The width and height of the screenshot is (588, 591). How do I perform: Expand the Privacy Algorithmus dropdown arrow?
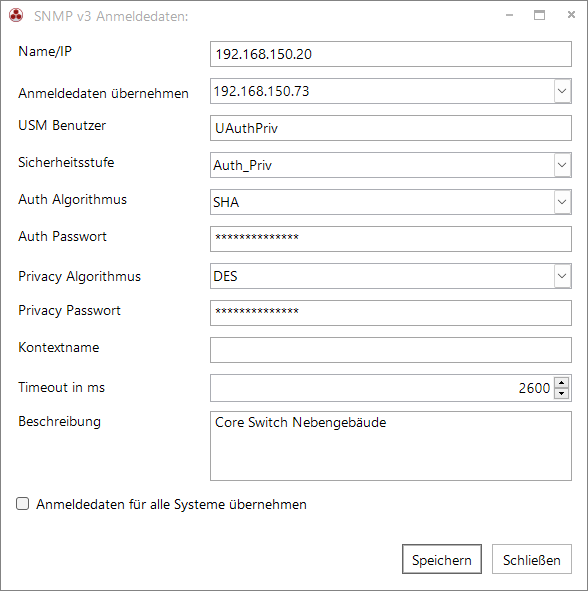562,276
